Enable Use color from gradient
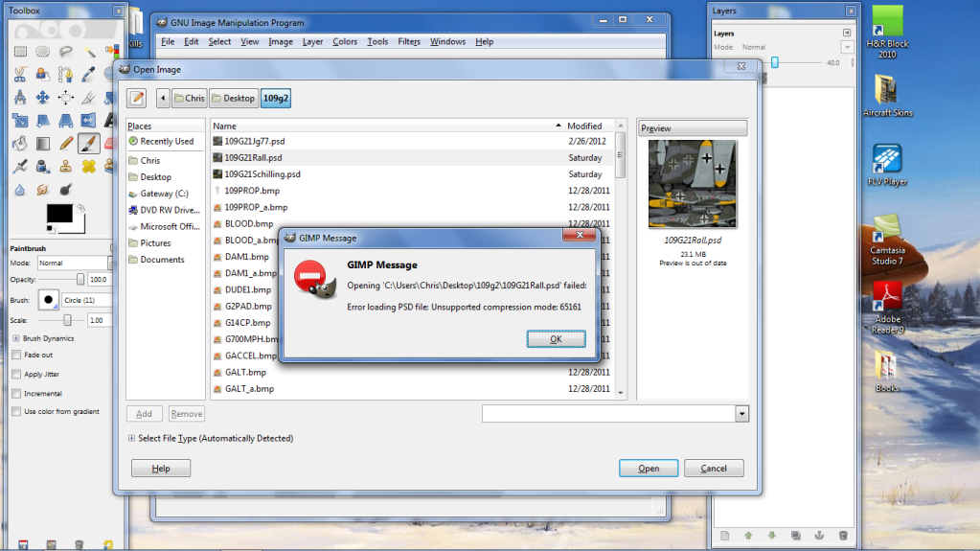The width and height of the screenshot is (980, 551). pos(16,411)
